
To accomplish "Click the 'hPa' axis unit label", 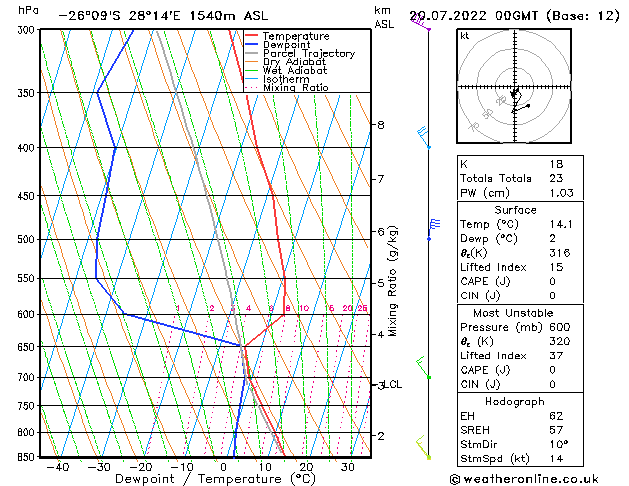I will pos(28,10).
